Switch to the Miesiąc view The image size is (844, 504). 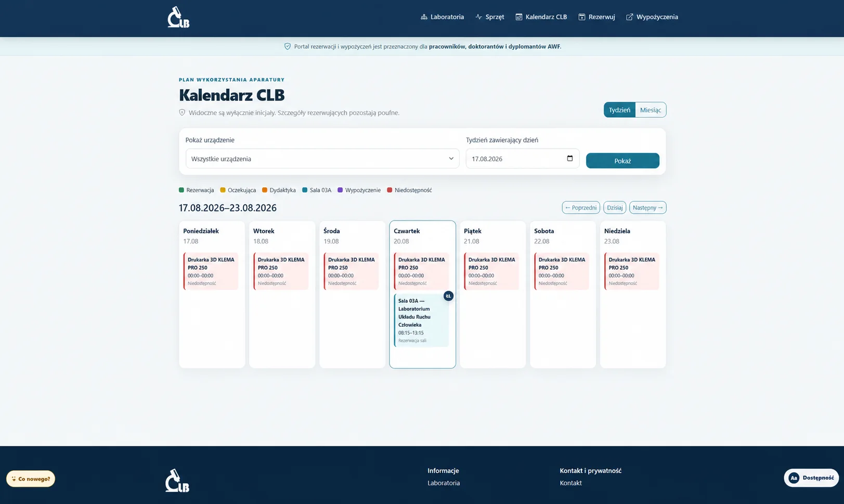(651, 110)
